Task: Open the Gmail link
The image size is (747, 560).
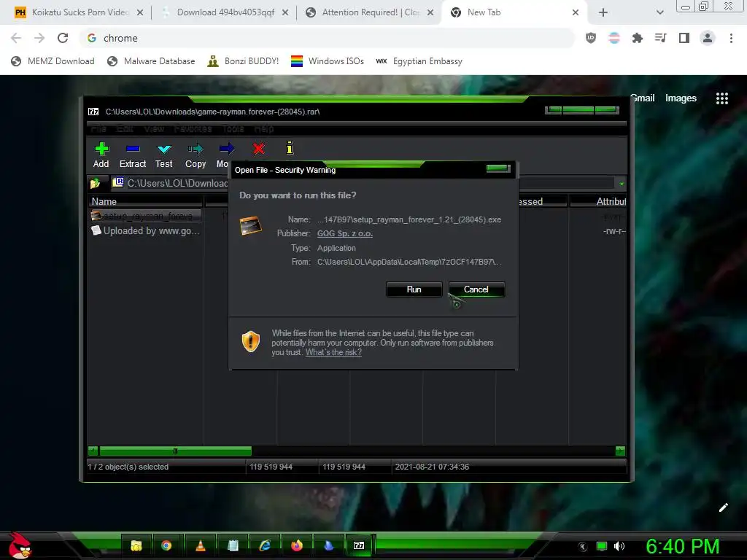Action: point(642,98)
